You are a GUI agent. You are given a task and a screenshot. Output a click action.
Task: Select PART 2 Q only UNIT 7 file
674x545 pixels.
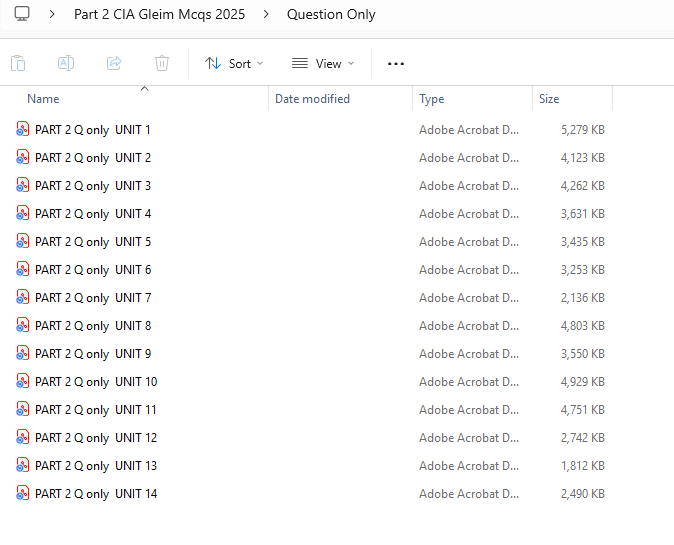(x=93, y=298)
